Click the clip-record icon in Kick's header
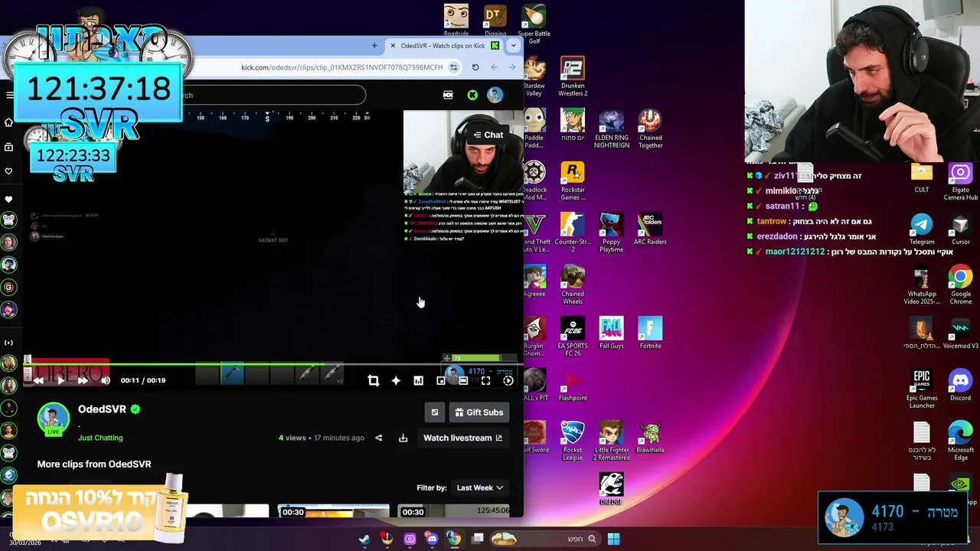 coord(448,95)
